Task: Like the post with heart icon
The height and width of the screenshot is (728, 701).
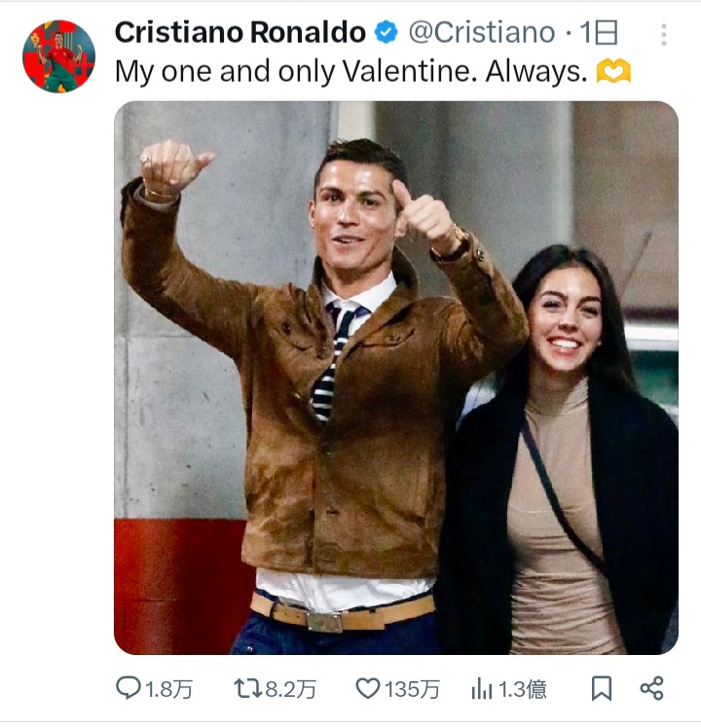Action: click(368, 688)
